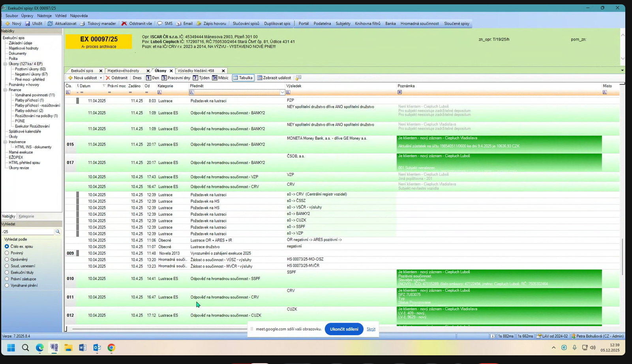The height and width of the screenshot is (364, 632).
Task: Switch to Týden week view
Action: [x=201, y=78]
